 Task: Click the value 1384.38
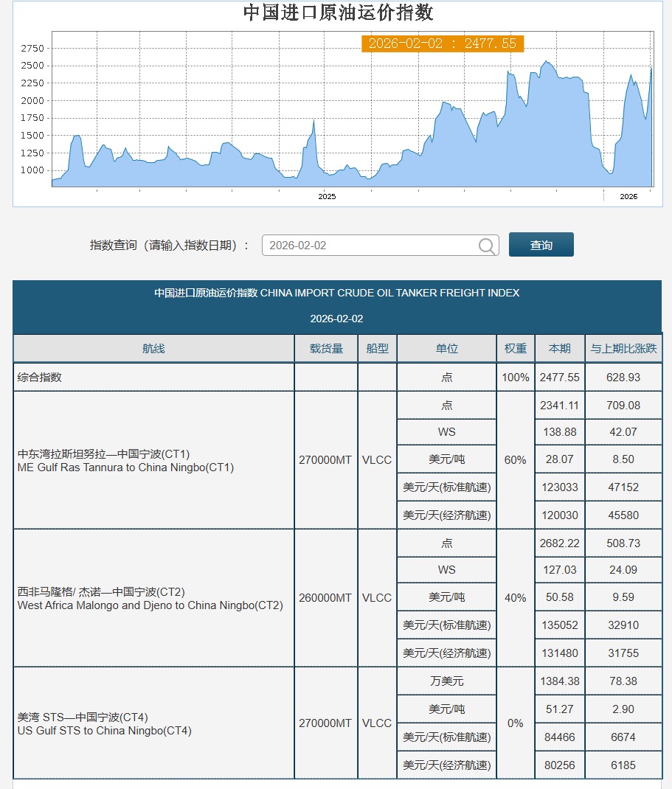(560, 681)
